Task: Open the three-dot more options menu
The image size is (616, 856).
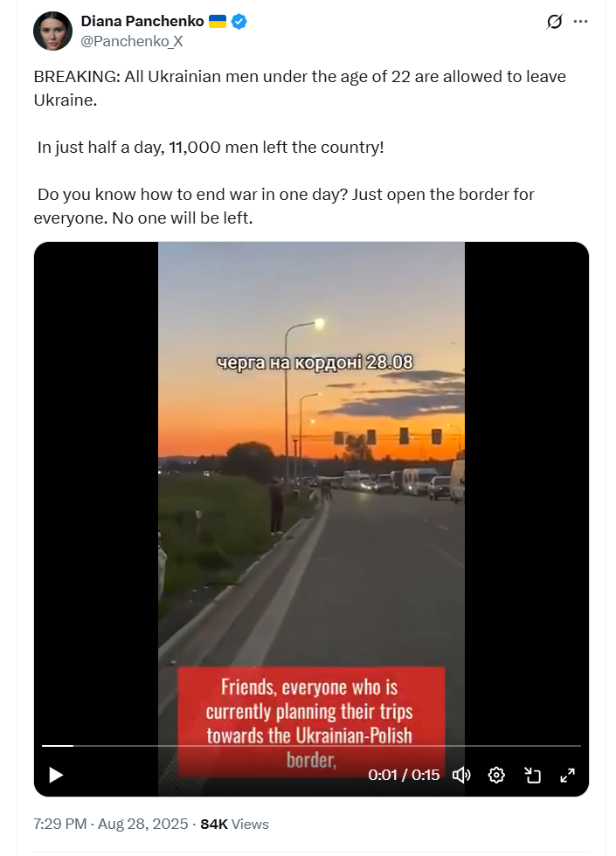Action: coord(580,21)
